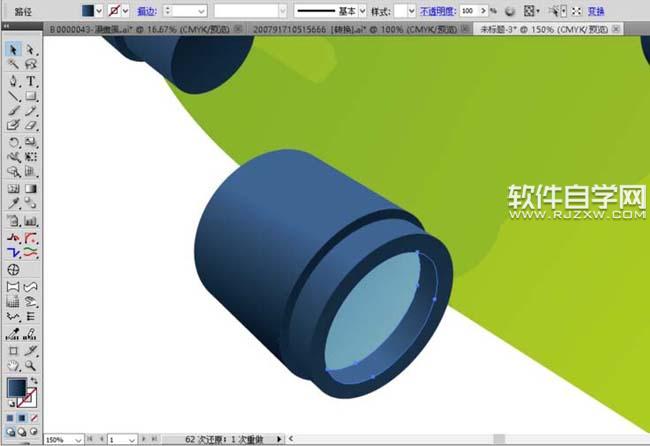650x446 pixels.
Task: Pick the Magic Wand tool
Action: [13, 64]
